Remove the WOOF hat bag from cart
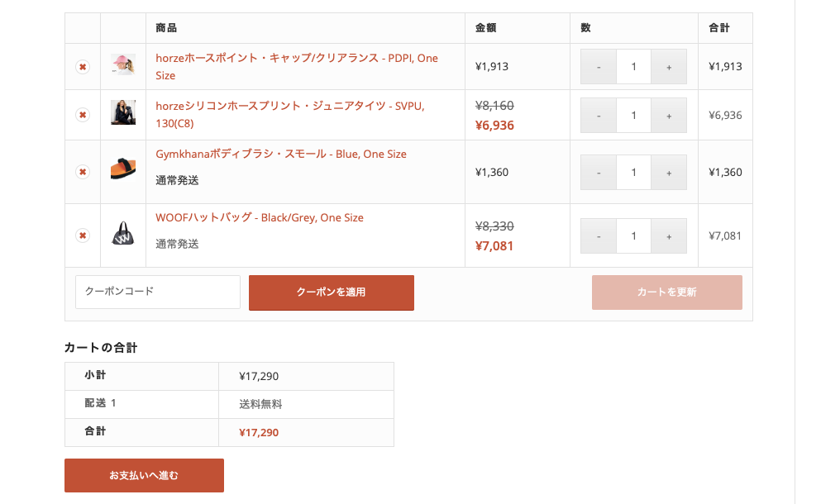This screenshot has height=504, width=821. pos(83,235)
